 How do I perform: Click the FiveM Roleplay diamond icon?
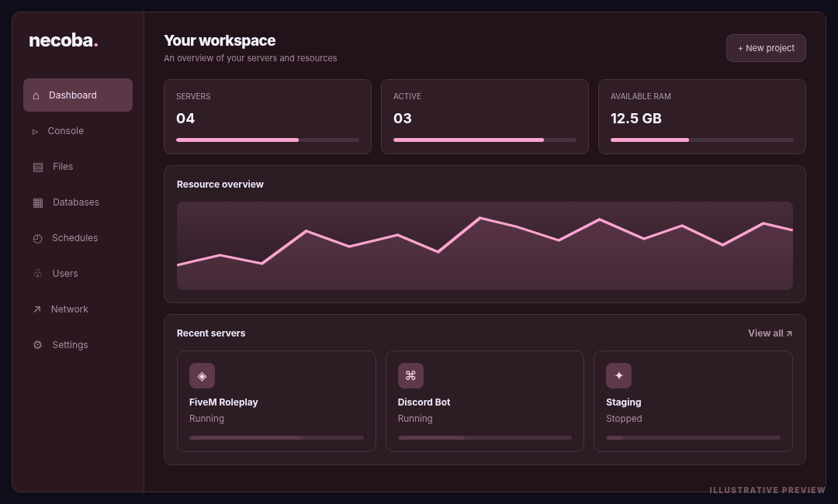(202, 376)
